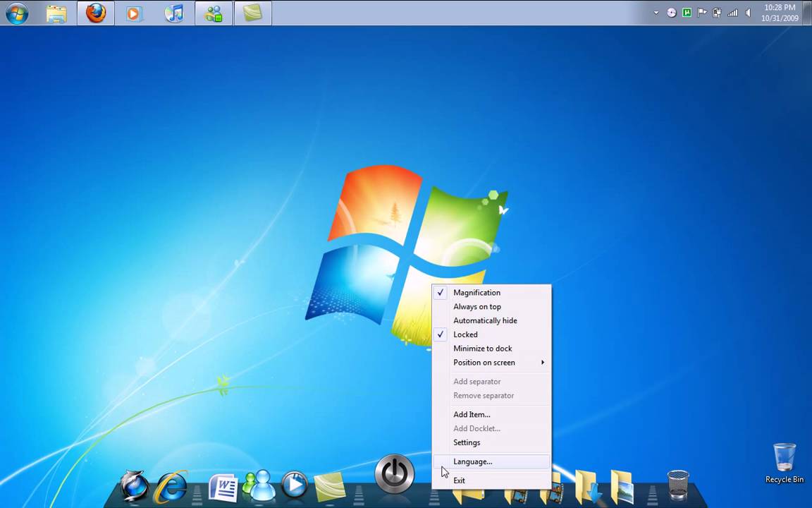Screen dimensions: 812x508
Task: Click the power plug tray icon
Action: (718, 13)
